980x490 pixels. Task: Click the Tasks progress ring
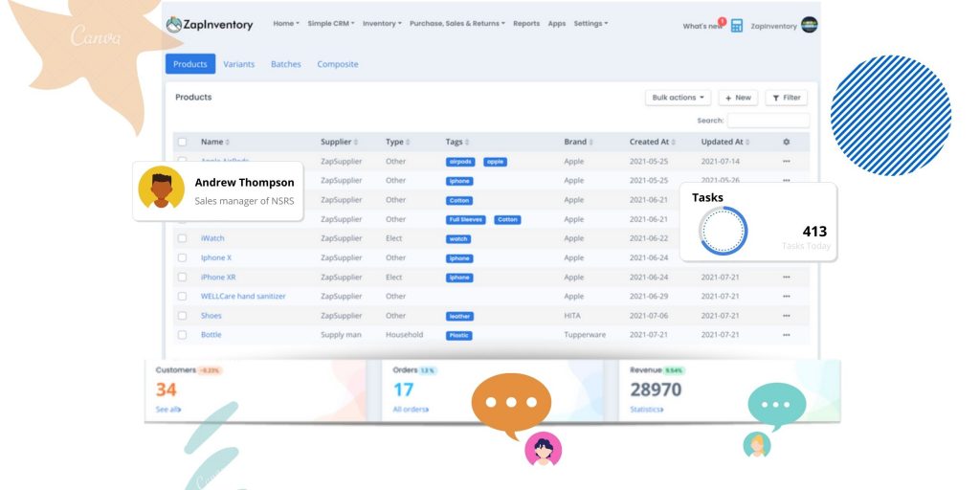(724, 231)
